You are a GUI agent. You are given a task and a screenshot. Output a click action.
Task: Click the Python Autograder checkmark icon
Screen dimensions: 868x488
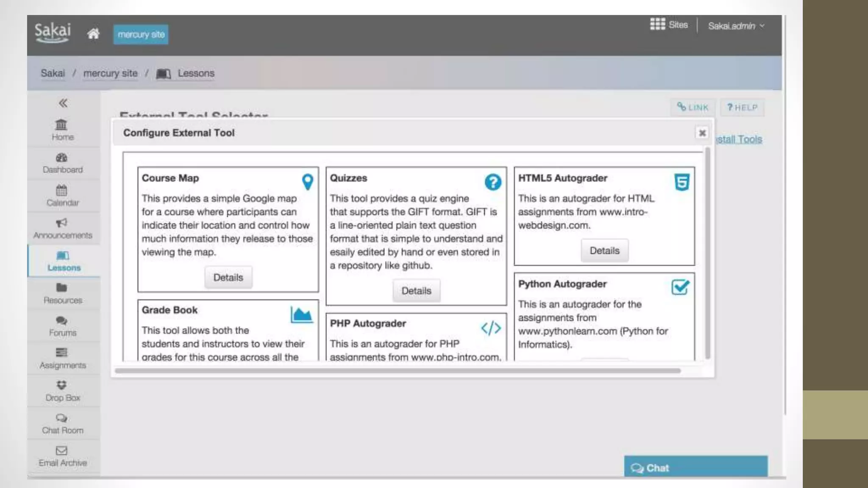click(680, 288)
